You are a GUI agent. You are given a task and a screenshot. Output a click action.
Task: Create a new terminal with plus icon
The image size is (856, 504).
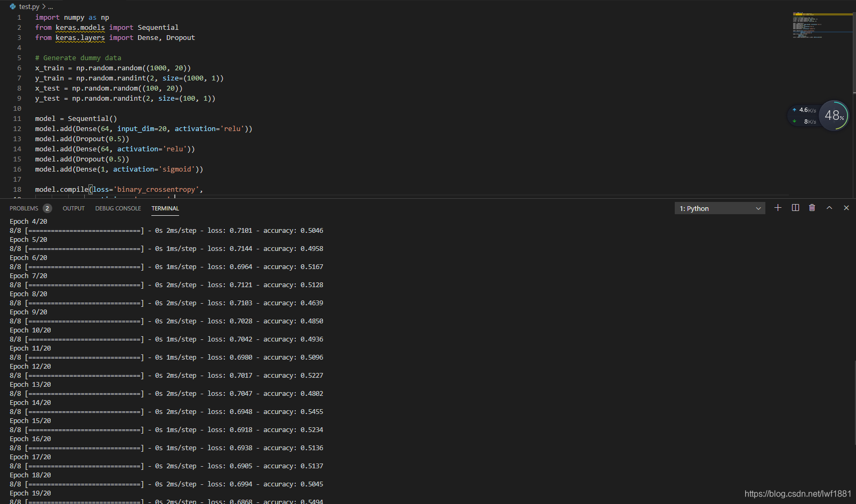(778, 208)
